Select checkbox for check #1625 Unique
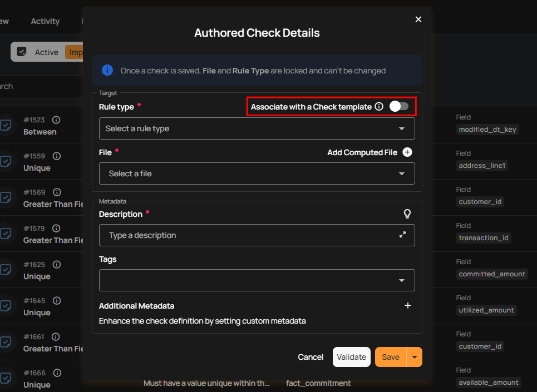This screenshot has height=392, width=537. tap(6, 270)
